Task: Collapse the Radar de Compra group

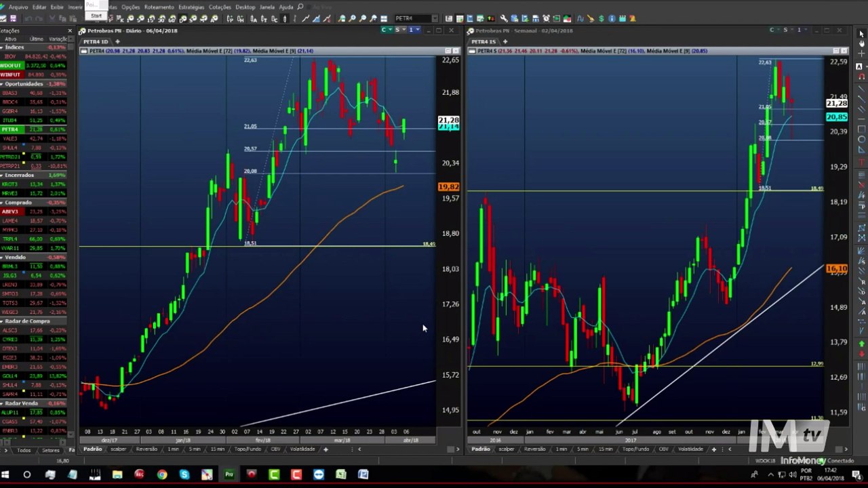Action: [3, 321]
